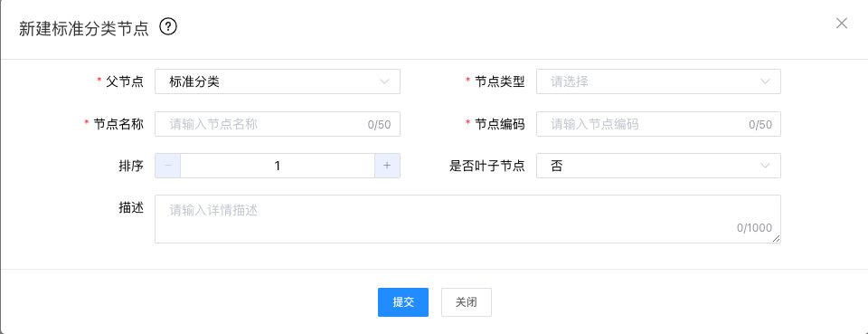Close the dialog with the X icon
The image size is (868, 334).
coord(842,24)
